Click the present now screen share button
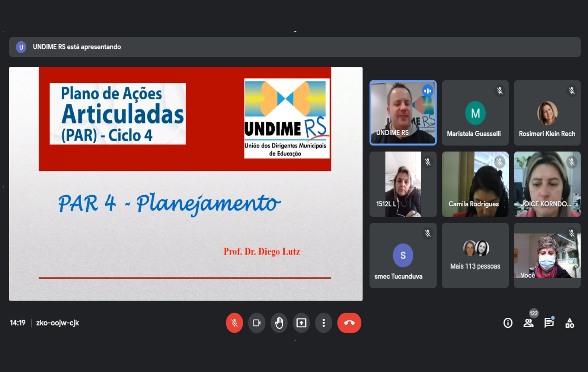 [301, 323]
